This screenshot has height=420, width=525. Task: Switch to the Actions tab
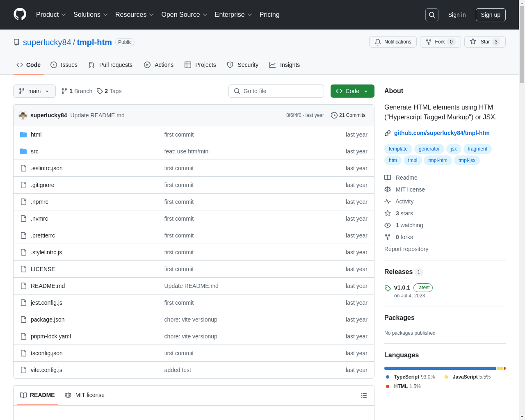pyautogui.click(x=159, y=65)
